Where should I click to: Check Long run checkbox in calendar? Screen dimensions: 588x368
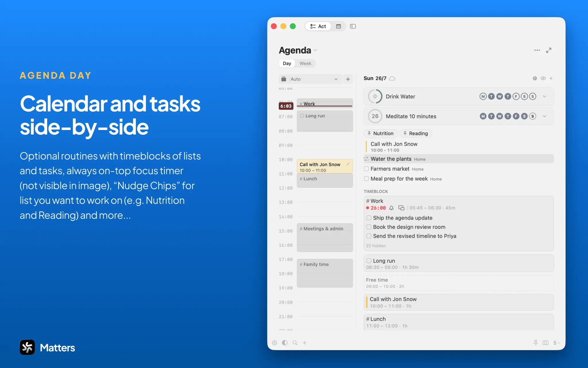coord(302,116)
